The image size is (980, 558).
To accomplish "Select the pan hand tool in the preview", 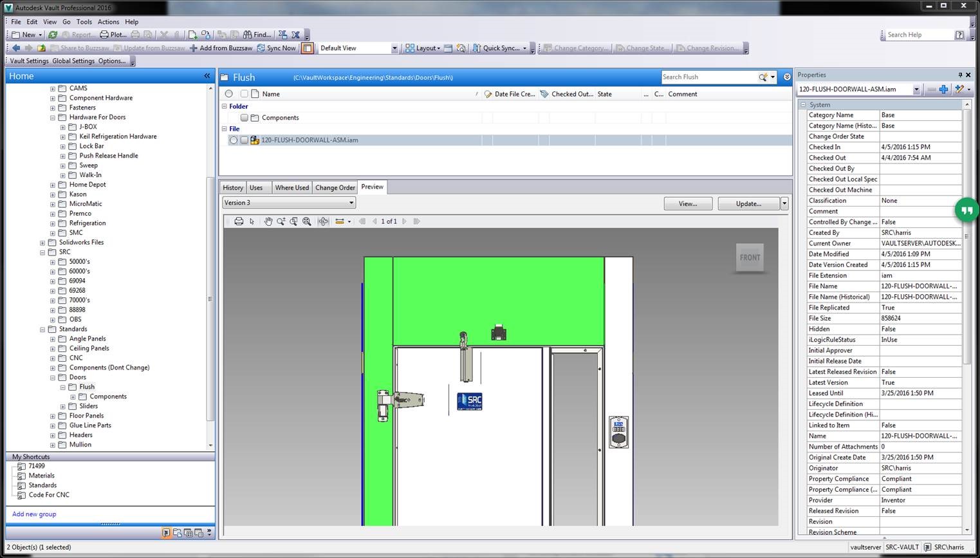I will pos(269,221).
